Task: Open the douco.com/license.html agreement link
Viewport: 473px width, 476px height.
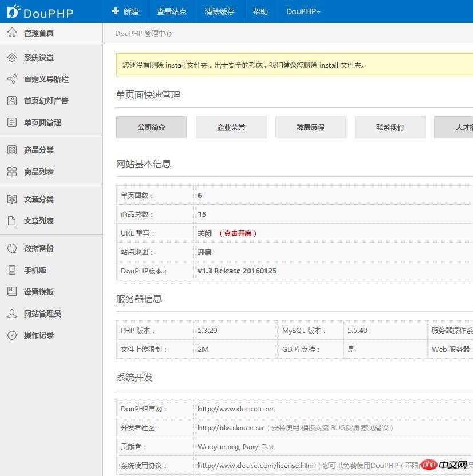Action: click(x=256, y=466)
